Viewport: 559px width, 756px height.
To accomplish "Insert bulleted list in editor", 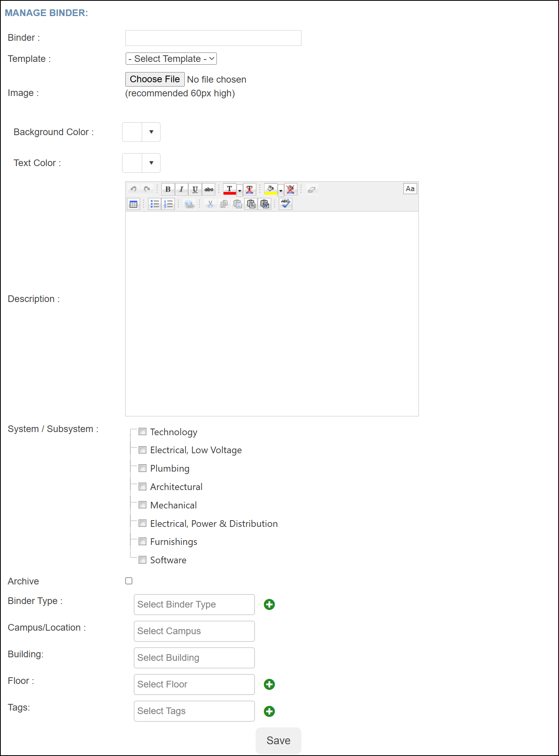I will (x=155, y=204).
